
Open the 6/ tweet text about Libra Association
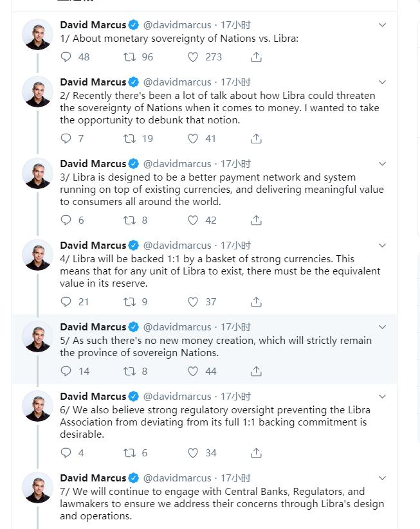pos(215,422)
